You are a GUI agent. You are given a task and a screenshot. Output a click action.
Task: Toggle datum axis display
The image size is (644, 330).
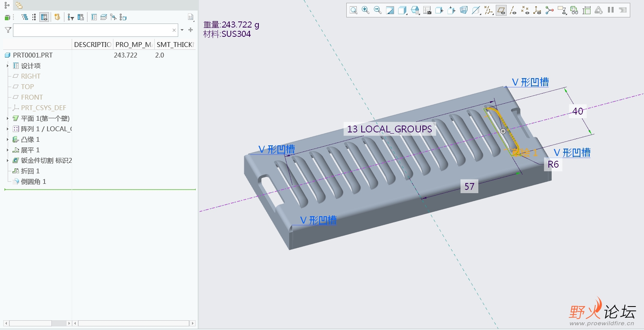[x=513, y=11]
